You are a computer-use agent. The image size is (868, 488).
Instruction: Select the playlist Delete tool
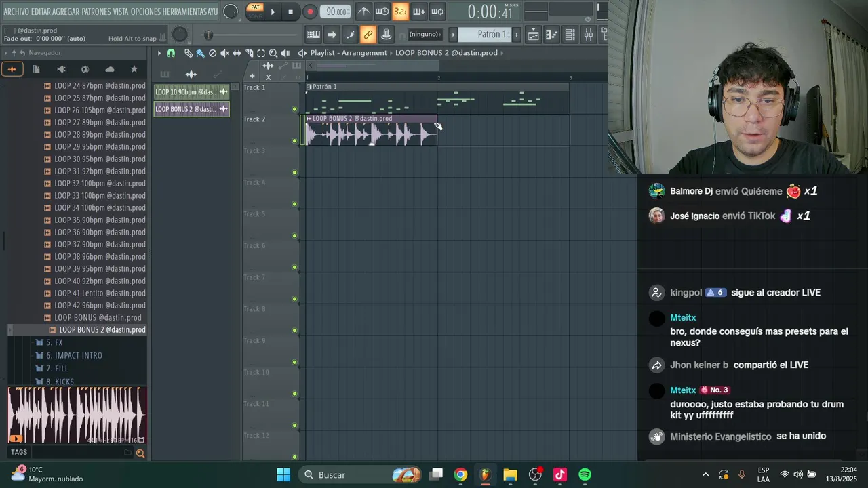coord(212,53)
